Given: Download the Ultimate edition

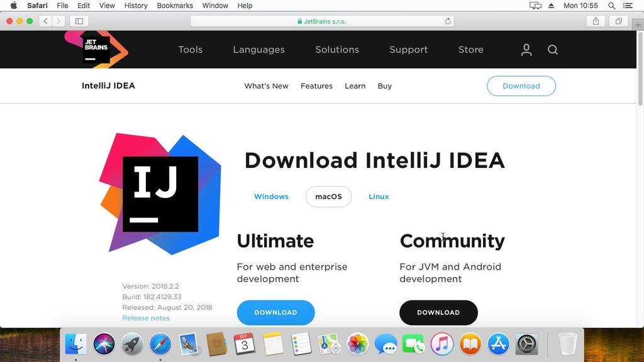Looking at the screenshot, I should [275, 312].
